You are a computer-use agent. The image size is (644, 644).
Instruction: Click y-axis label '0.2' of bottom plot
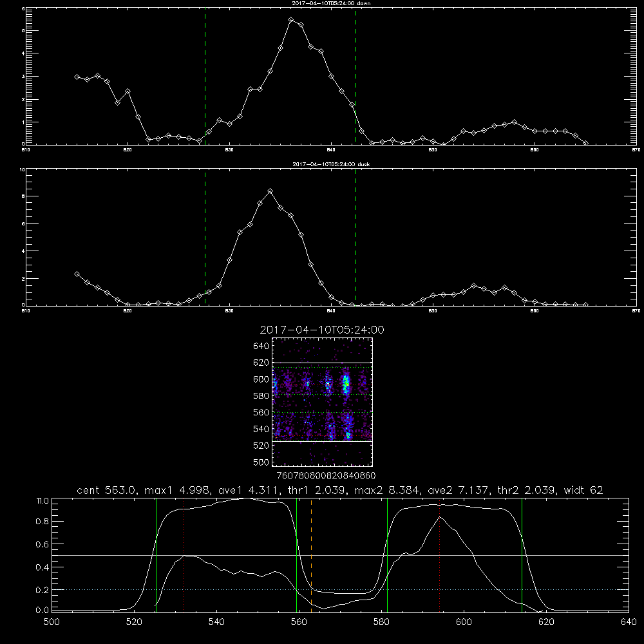[x=43, y=590]
